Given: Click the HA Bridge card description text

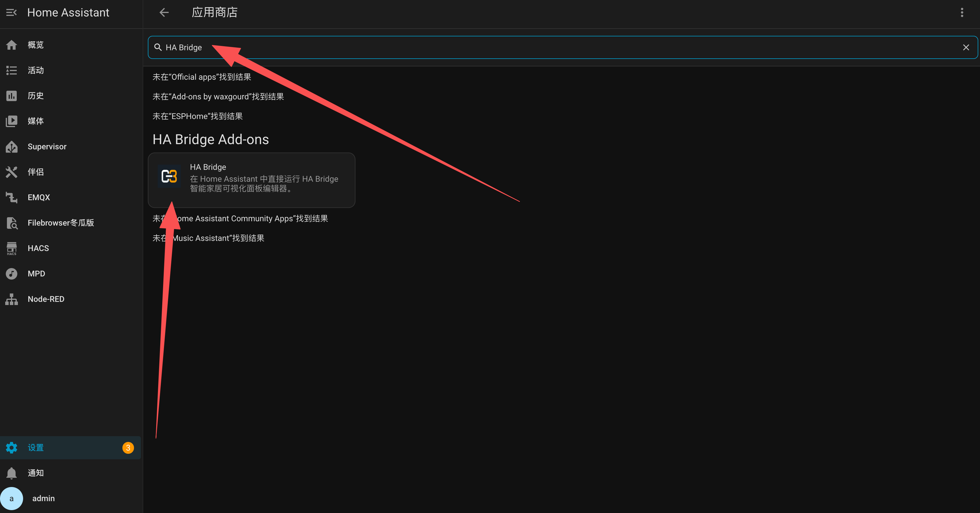Looking at the screenshot, I should pyautogui.click(x=264, y=183).
